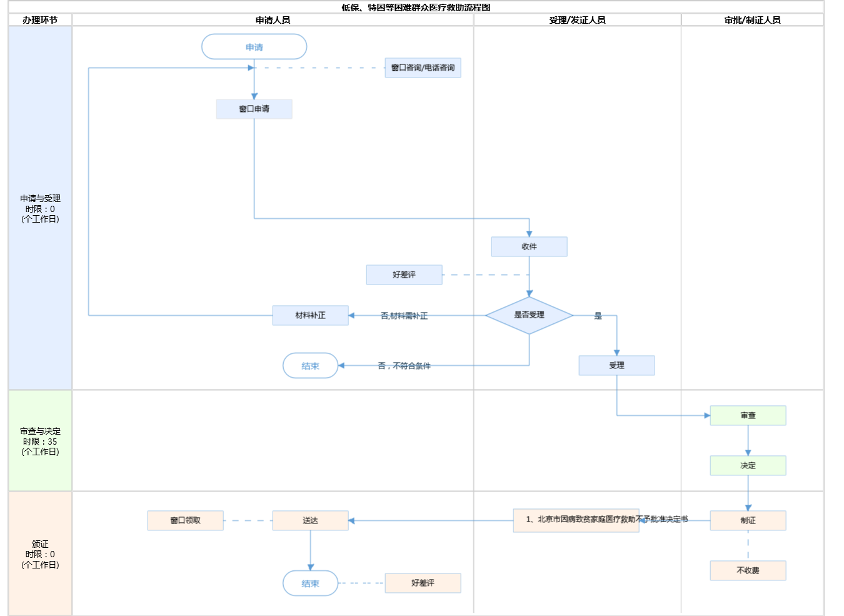Click the 制证 step box
Image resolution: width=844 pixels, height=616 pixels.
click(x=748, y=520)
